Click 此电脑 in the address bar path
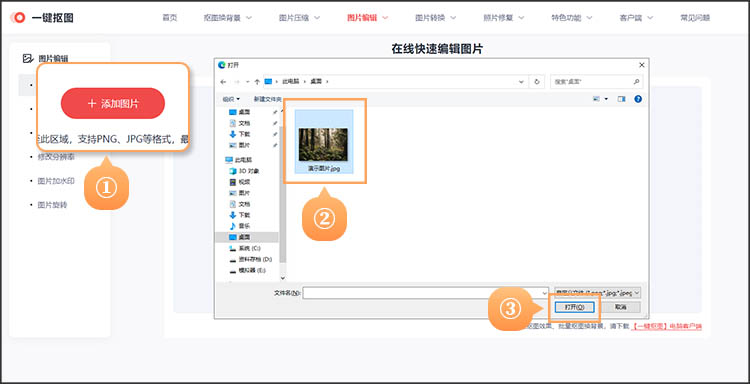Screen dimensions: 750x384 pos(290,82)
